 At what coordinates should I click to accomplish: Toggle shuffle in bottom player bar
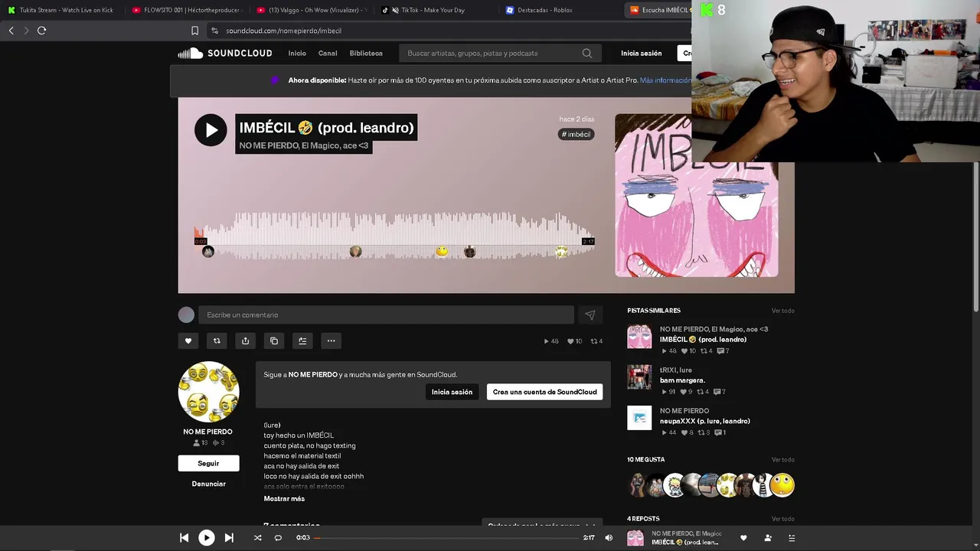(x=258, y=538)
